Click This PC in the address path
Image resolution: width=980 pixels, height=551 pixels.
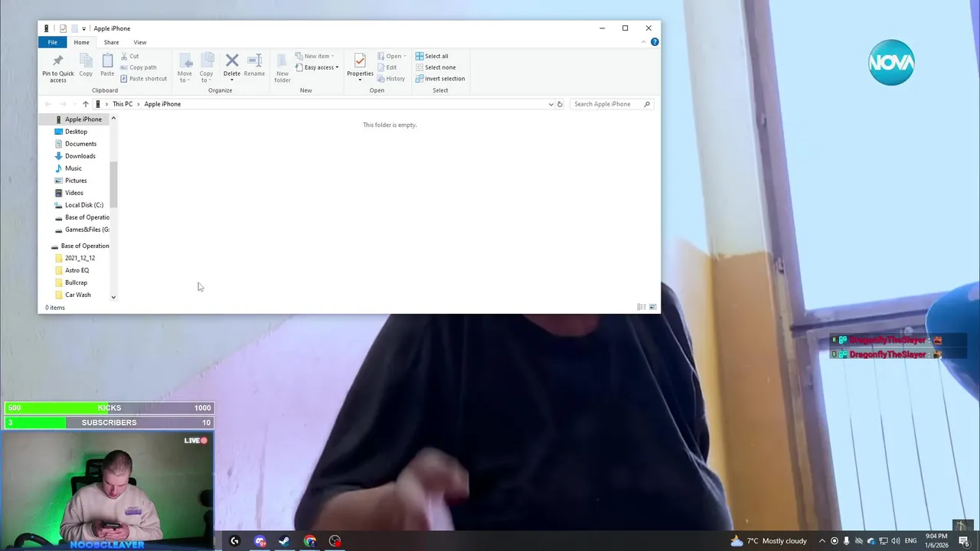[x=122, y=104]
